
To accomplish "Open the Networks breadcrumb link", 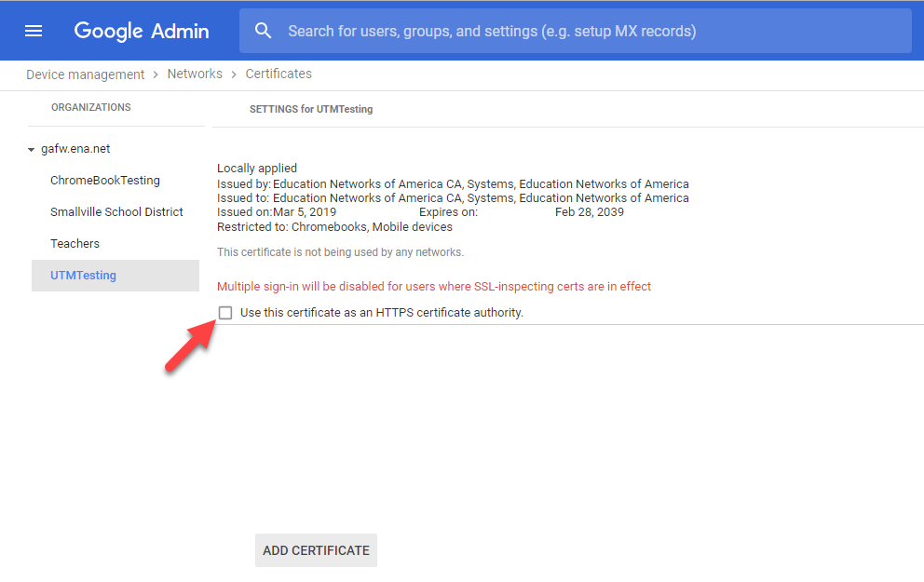I will tap(195, 74).
